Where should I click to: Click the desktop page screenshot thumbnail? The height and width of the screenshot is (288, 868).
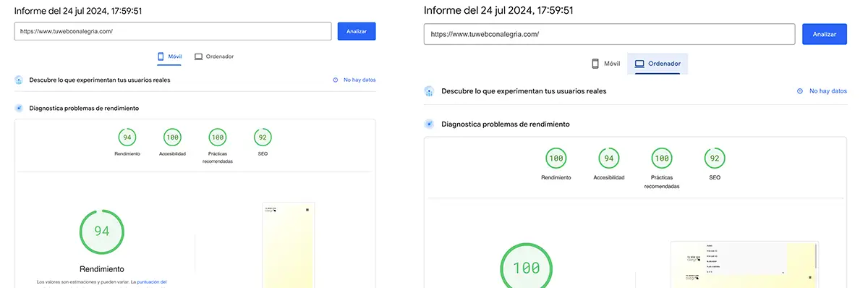coord(744,264)
